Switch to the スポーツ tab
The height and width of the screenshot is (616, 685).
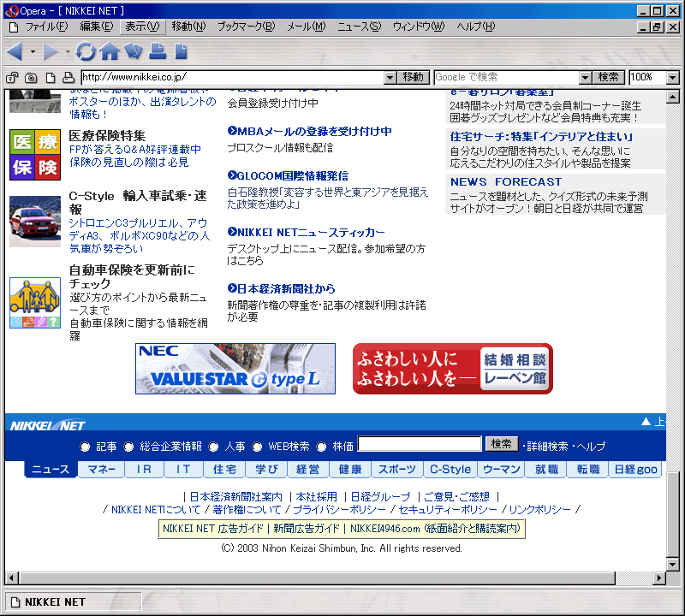point(397,470)
